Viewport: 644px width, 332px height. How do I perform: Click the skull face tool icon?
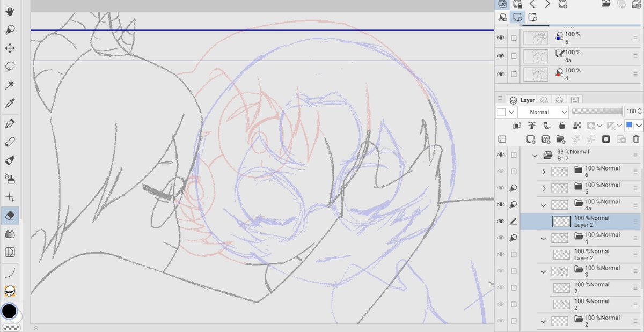click(x=10, y=291)
